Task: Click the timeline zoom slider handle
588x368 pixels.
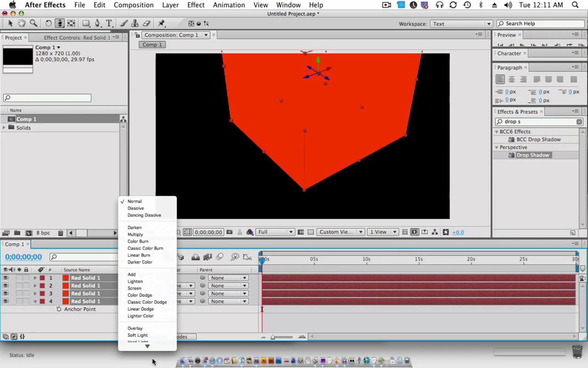Action: point(273,337)
